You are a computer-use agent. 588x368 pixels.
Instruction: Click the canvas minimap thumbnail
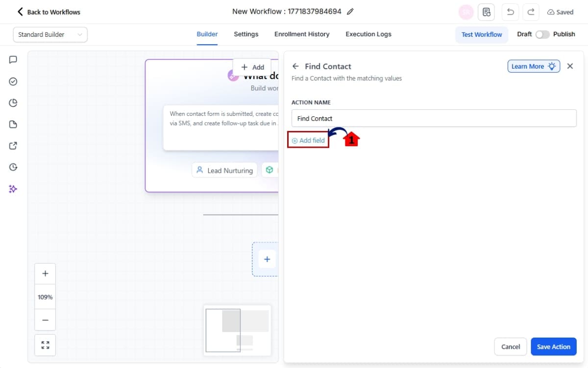click(237, 330)
